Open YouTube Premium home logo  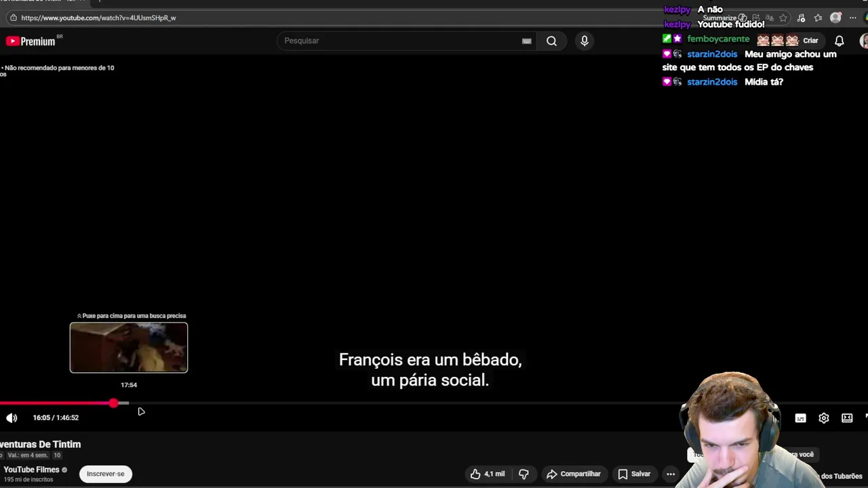click(31, 41)
